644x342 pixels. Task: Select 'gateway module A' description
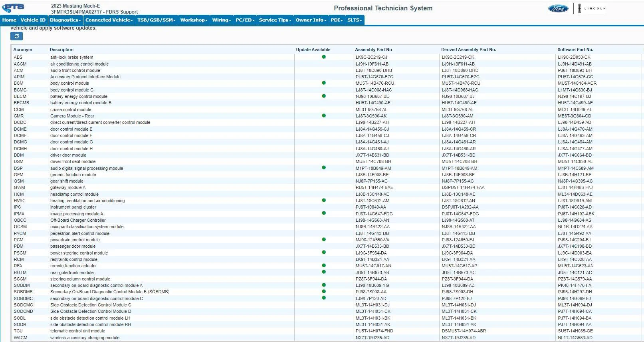(x=68, y=188)
